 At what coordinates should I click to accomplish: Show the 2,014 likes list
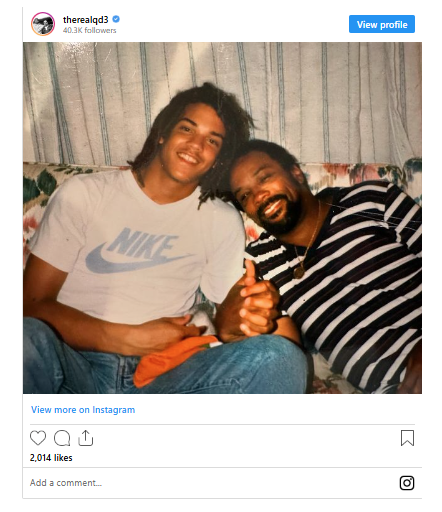[51, 458]
